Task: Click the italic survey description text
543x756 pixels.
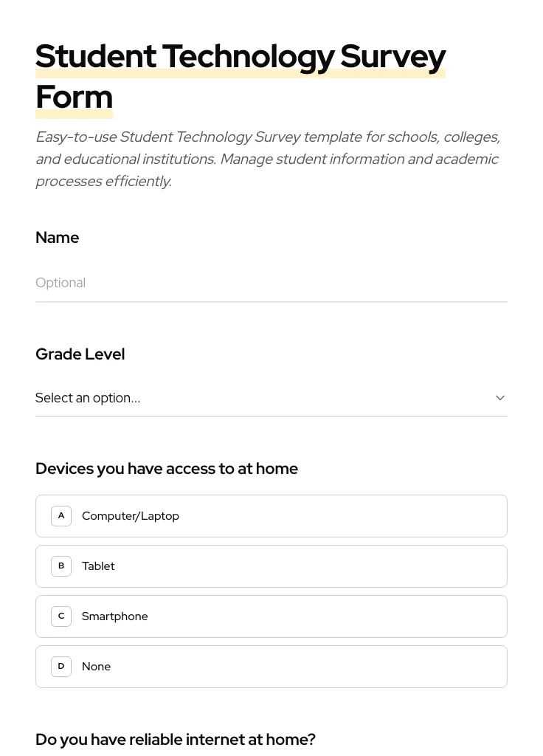Action: [x=267, y=159]
